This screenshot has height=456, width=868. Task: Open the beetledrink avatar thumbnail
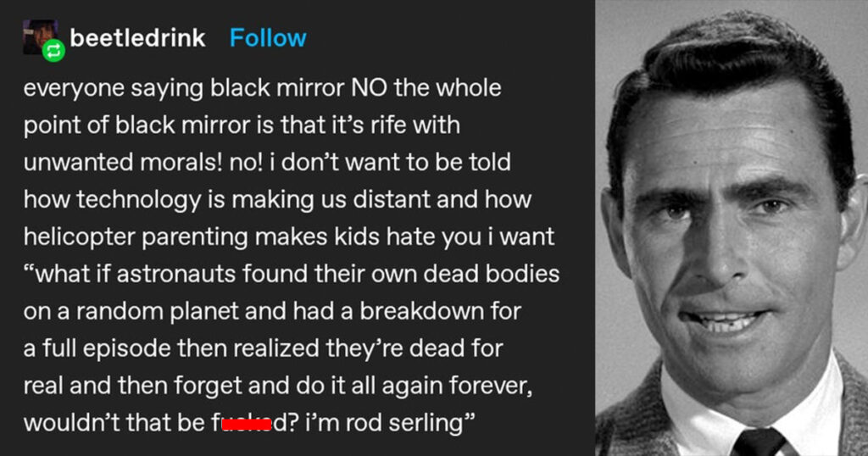click(x=40, y=37)
